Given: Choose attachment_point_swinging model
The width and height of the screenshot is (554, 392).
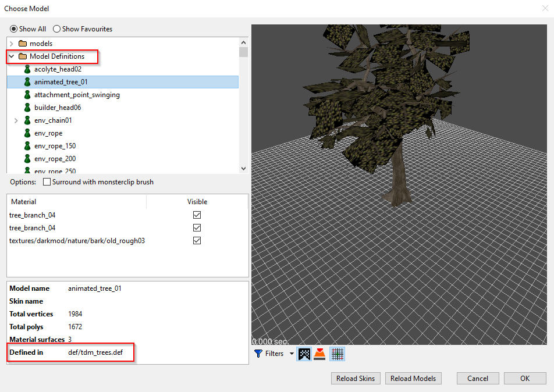Looking at the screenshot, I should click(77, 95).
